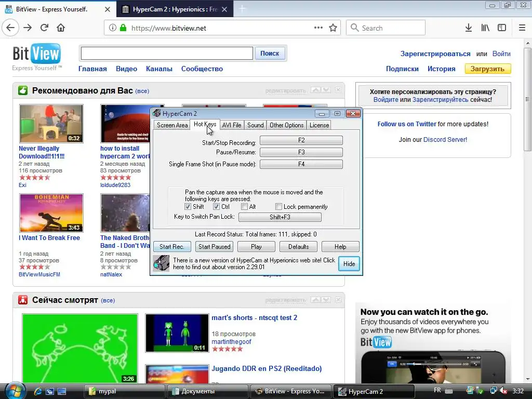
Task: Close the BitView browser tab
Action: [107, 9]
